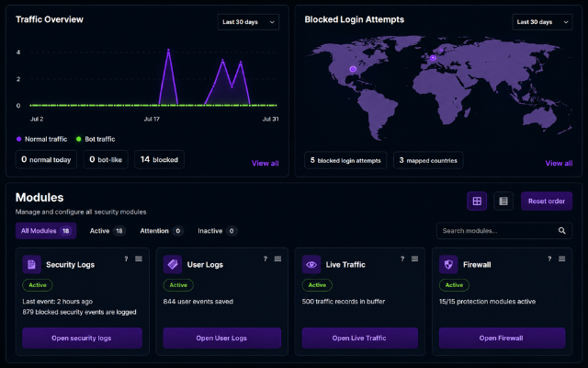Click '500 traffic records in buffer' text

pyautogui.click(x=344, y=302)
